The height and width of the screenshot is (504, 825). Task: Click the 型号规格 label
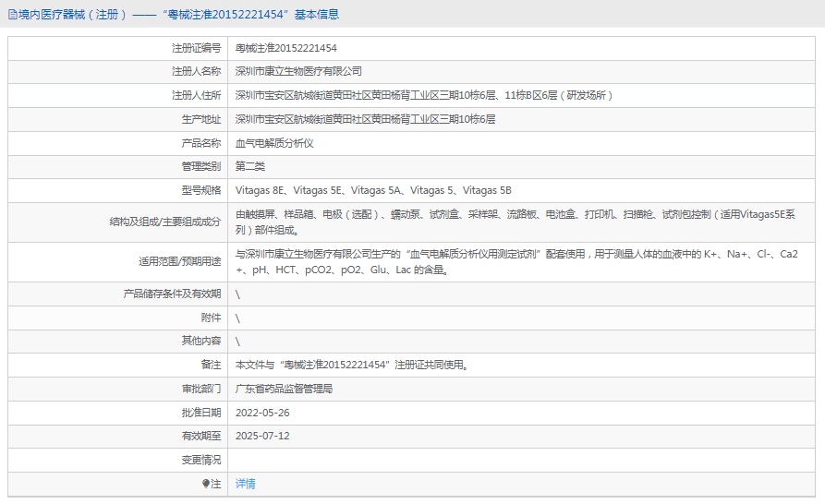point(201,190)
